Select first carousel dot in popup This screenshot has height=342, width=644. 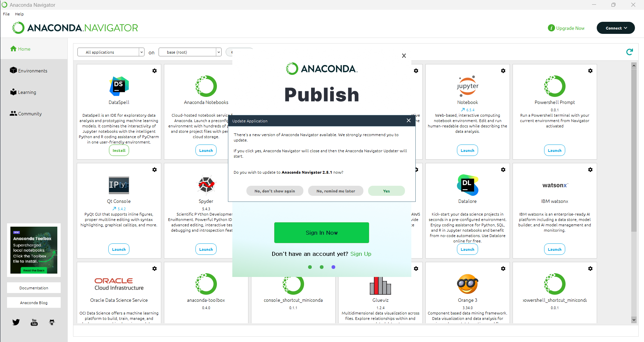pyautogui.click(x=310, y=267)
